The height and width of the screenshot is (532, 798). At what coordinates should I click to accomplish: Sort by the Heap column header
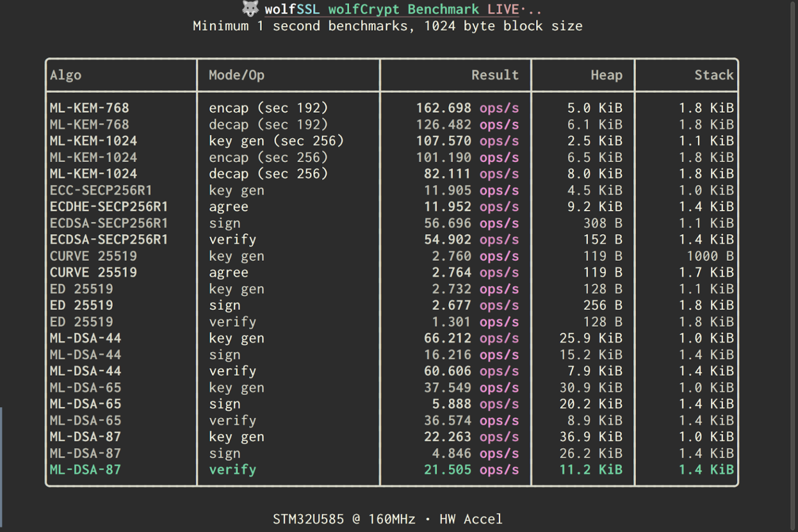click(606, 75)
